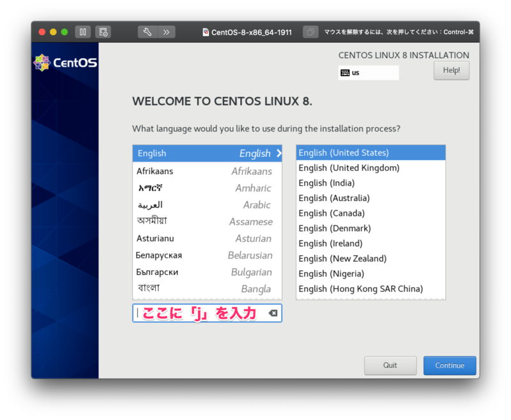Select Arabic language

point(207,205)
